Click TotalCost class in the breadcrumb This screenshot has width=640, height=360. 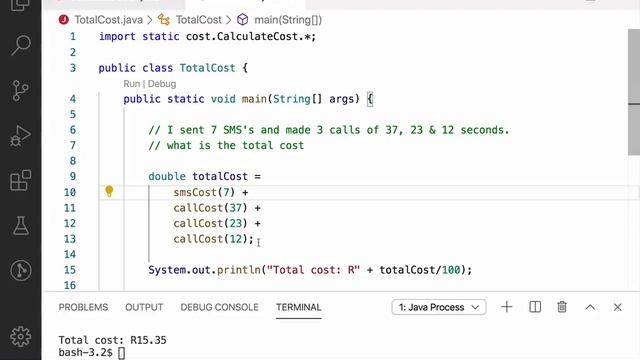[199, 20]
